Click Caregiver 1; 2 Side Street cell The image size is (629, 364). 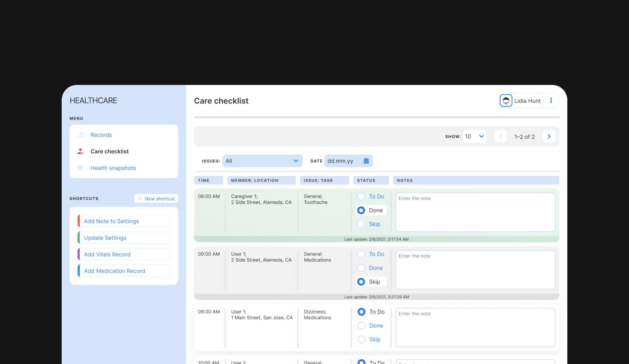pos(261,199)
